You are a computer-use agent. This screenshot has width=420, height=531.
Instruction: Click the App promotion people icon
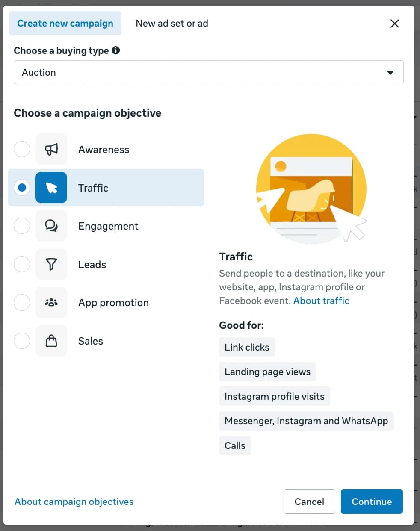[x=51, y=302]
